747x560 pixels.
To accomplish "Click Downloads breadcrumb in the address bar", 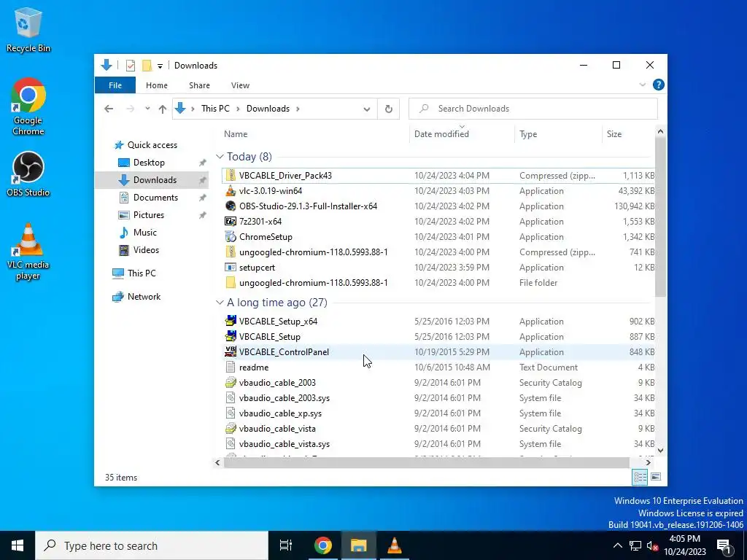I will tap(268, 109).
